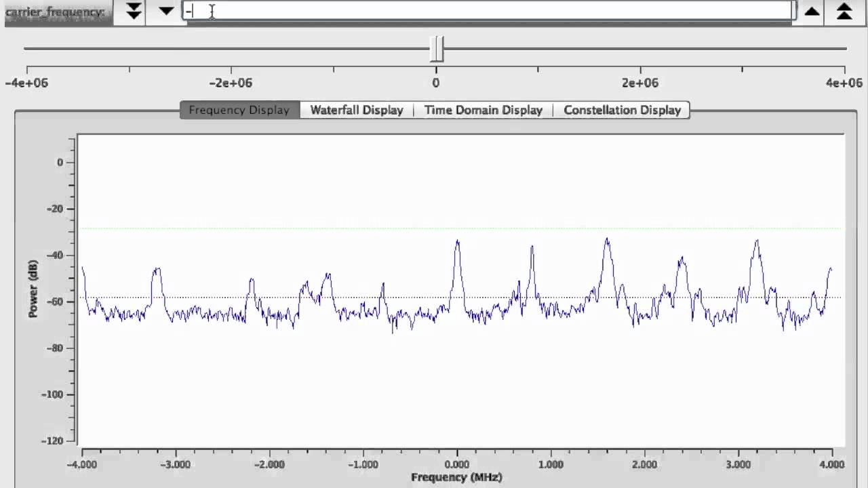Click the 2e+06 slider scale label

pyautogui.click(x=641, y=83)
